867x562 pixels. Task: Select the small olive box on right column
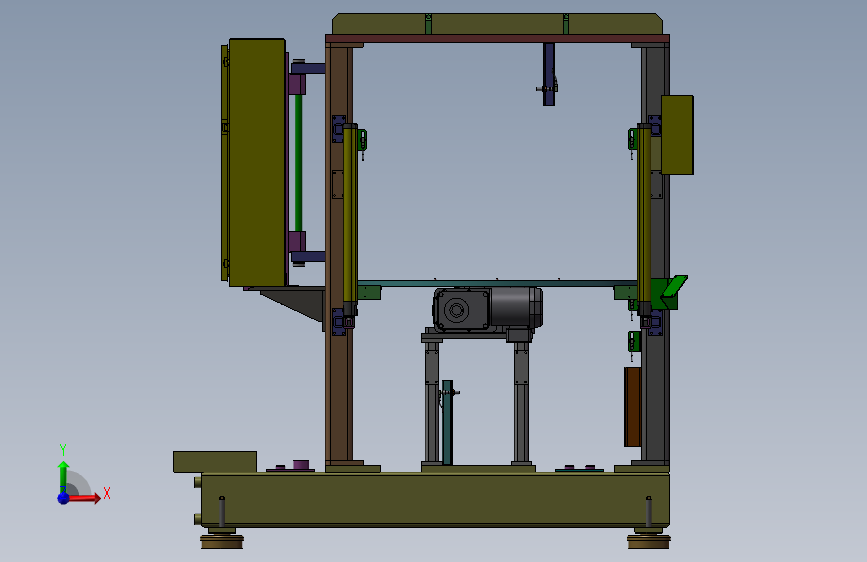coord(677,135)
